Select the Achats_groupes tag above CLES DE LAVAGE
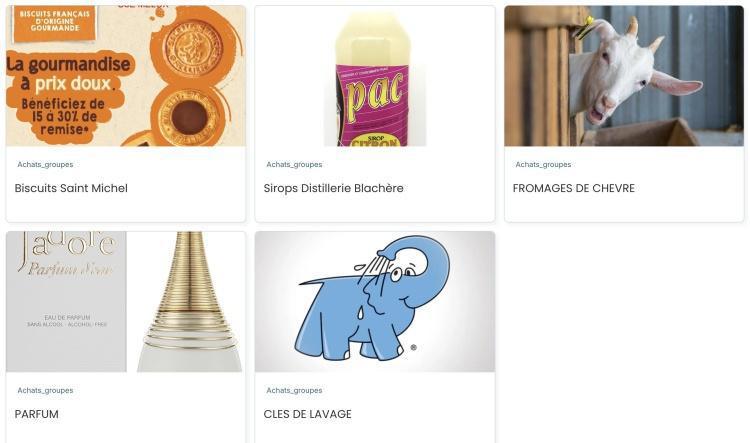 pyautogui.click(x=294, y=390)
